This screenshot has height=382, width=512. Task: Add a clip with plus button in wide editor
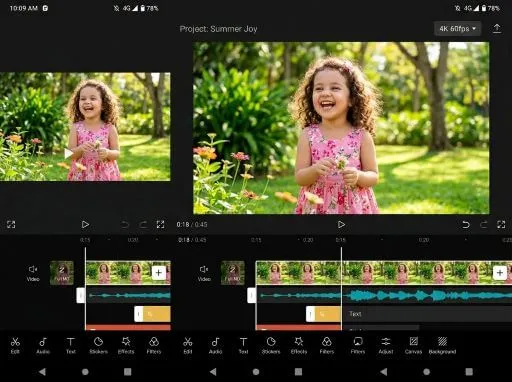click(x=500, y=273)
